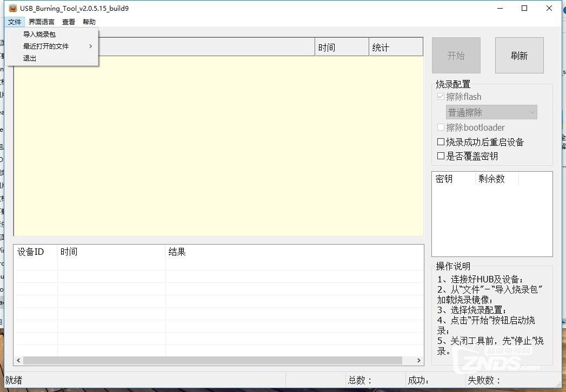Click the 统计 column header
The height and width of the screenshot is (392, 566).
pyautogui.click(x=396, y=47)
